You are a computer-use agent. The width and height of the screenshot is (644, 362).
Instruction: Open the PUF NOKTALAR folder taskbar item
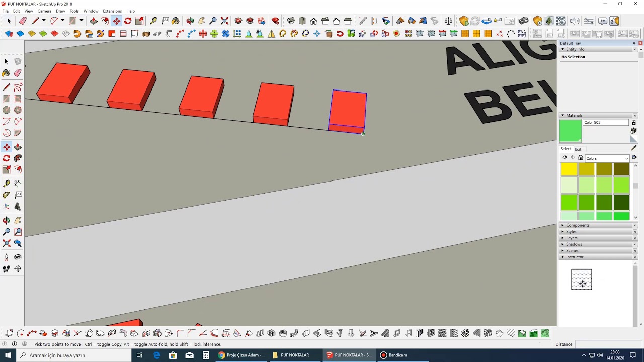pos(295,355)
